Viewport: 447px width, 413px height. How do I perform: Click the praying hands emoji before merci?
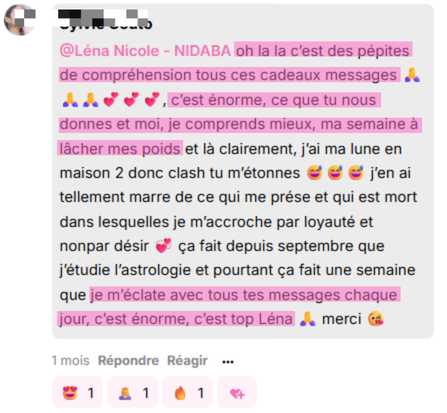pyautogui.click(x=307, y=319)
